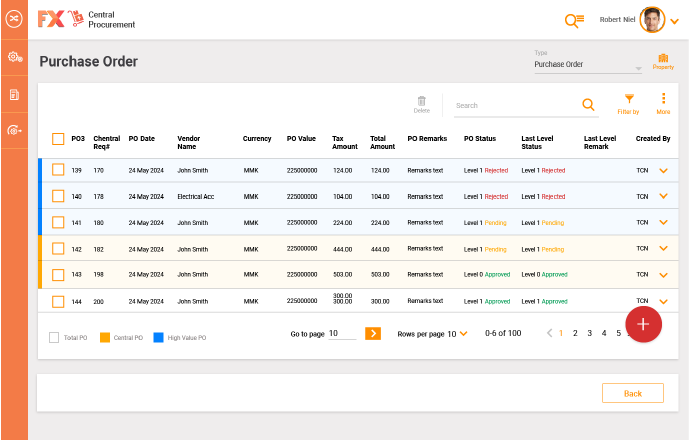Image resolution: width=689 pixels, height=441 pixels.
Task: Open the Filter by funnel icon
Action: pyautogui.click(x=628, y=99)
